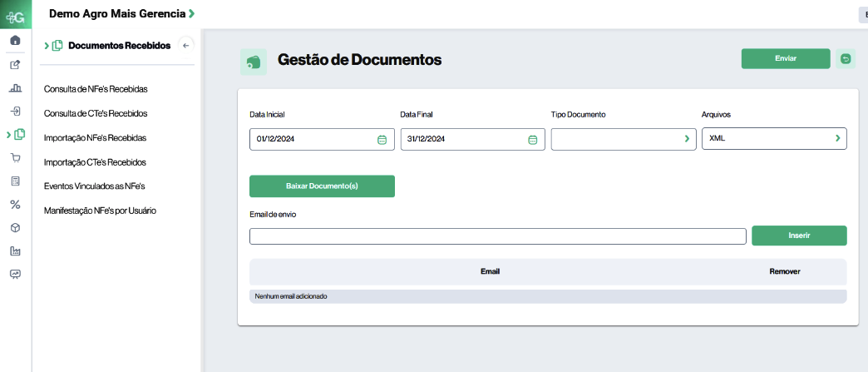Open the Data Final calendar picker icon
This screenshot has width=868, height=372.
tap(533, 140)
